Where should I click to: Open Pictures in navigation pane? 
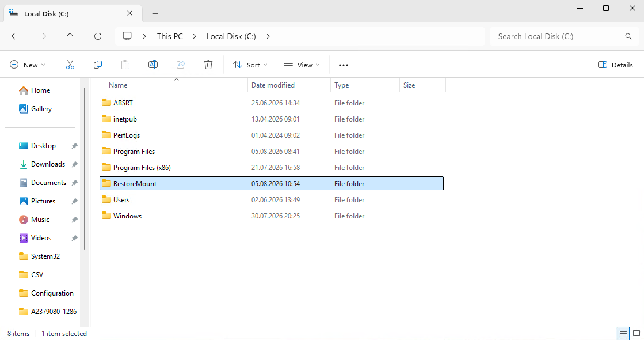click(x=43, y=201)
